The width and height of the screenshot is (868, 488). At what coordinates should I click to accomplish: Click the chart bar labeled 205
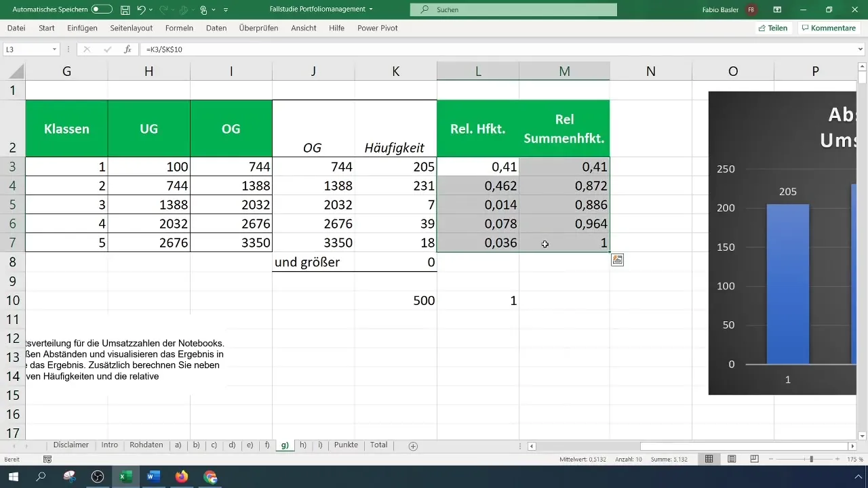click(788, 284)
